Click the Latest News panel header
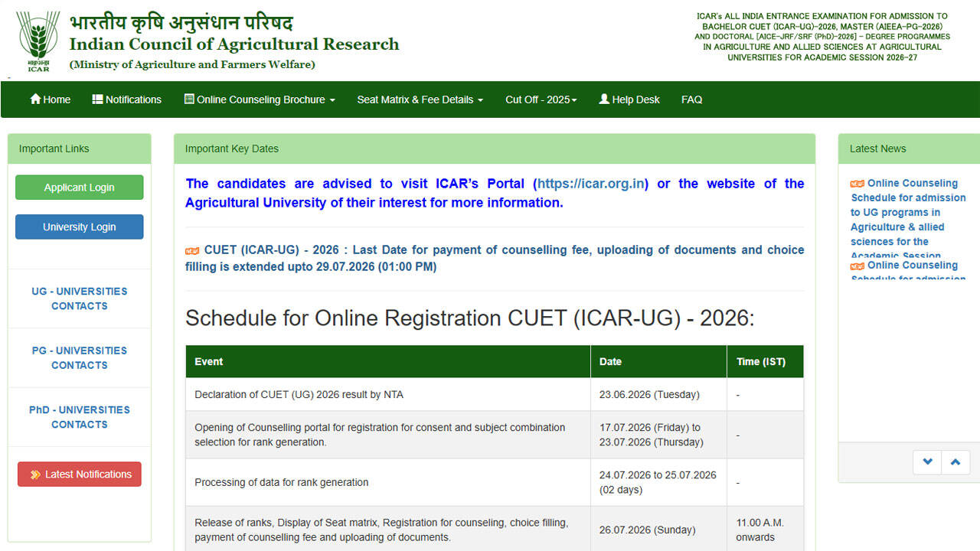Viewport: 980px width, 551px height. click(x=909, y=149)
